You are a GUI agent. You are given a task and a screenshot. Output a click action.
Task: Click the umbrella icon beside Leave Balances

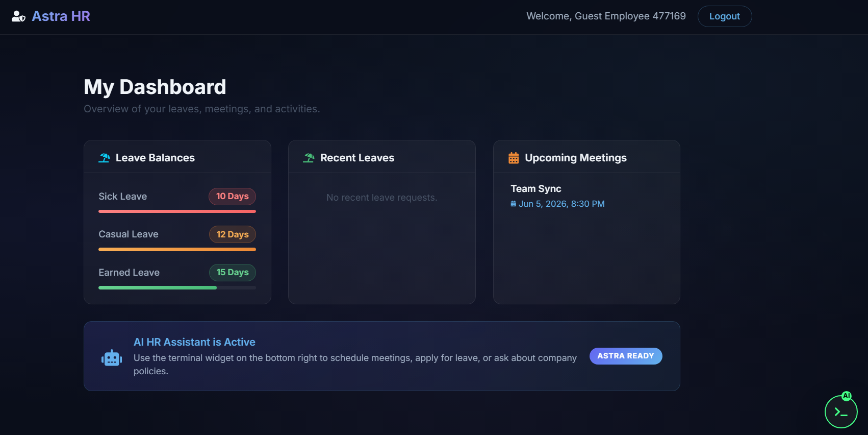pos(104,158)
